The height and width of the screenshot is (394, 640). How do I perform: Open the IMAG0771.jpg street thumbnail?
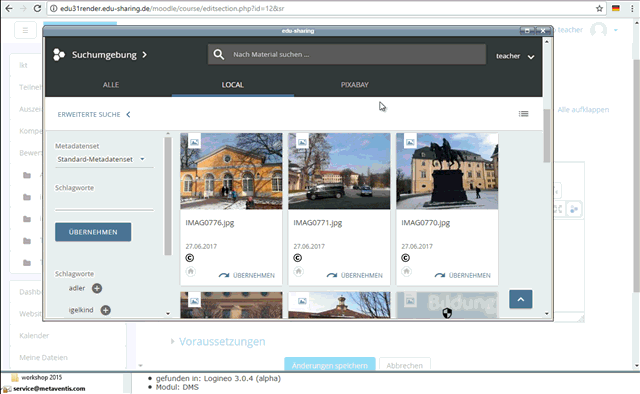(339, 171)
